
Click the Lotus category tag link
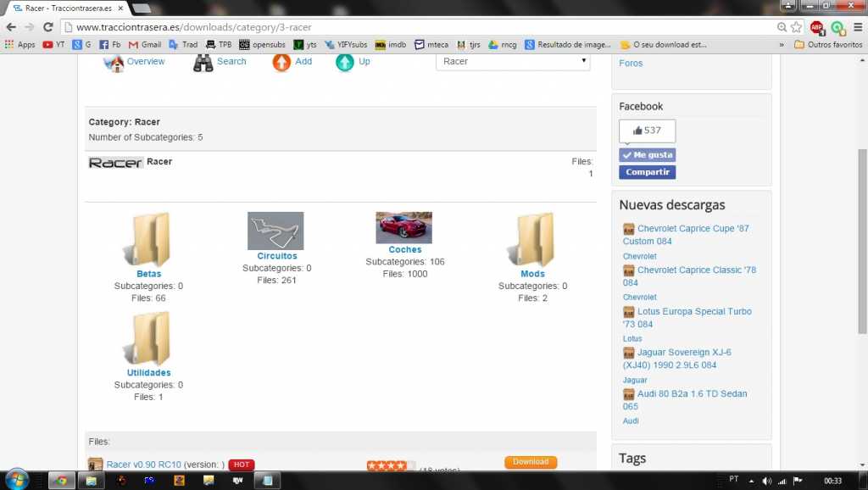pos(632,338)
